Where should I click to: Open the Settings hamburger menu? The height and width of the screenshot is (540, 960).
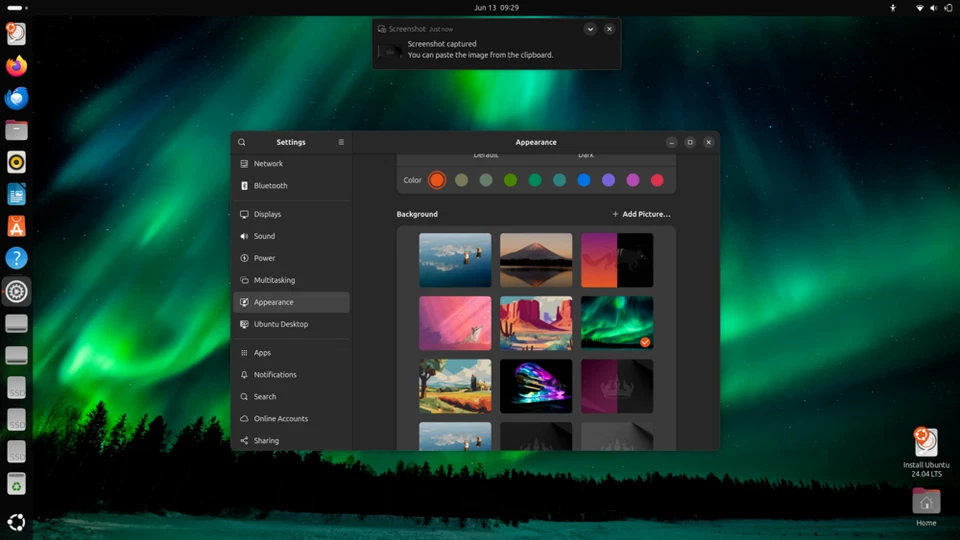pyautogui.click(x=341, y=142)
